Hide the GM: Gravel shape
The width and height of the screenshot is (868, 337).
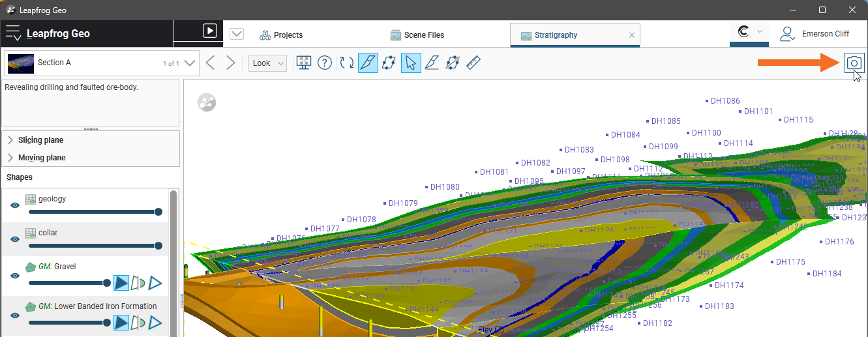coord(14,276)
